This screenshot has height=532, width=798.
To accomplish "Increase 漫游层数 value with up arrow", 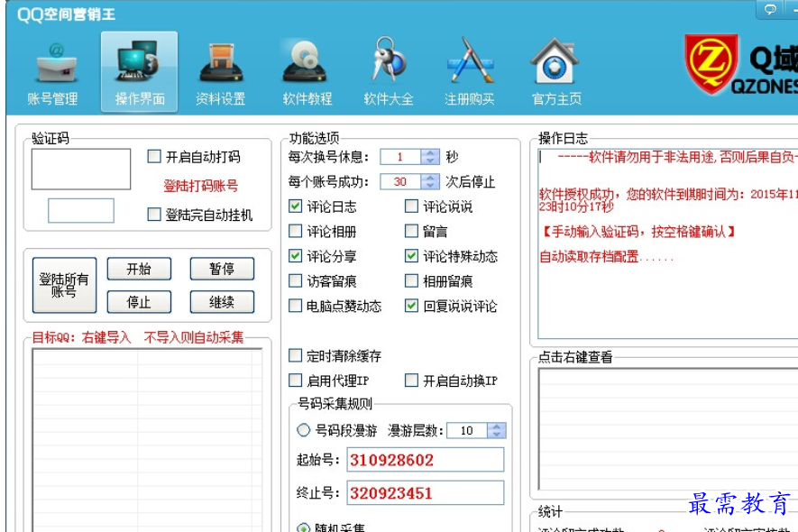I will point(496,427).
